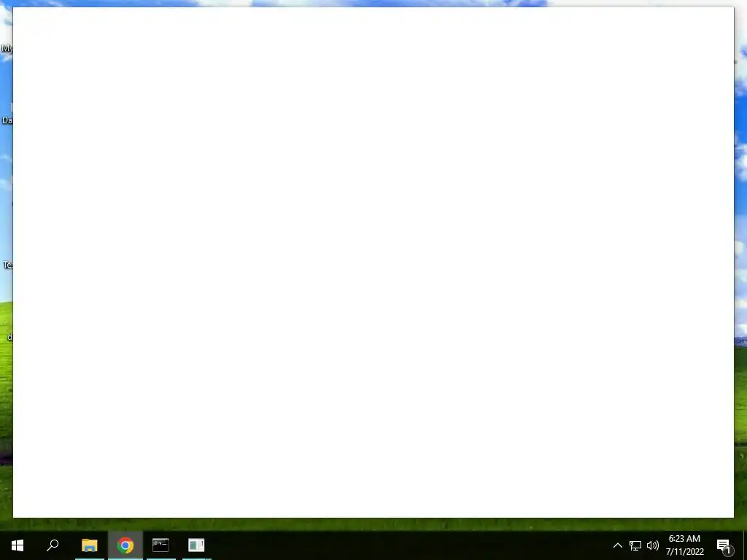Open the taskbar search magnifier
This screenshot has height=560, width=747.
pyautogui.click(x=53, y=545)
